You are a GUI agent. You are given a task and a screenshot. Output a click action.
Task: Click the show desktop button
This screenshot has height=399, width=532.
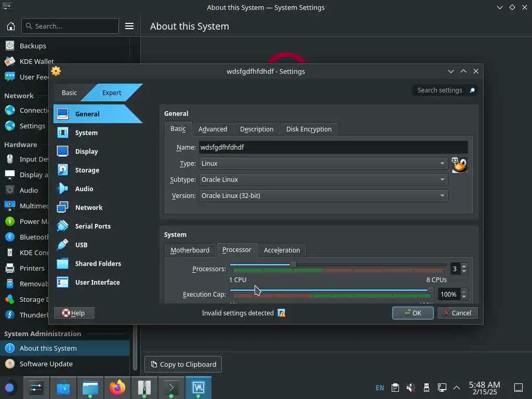[518, 388]
